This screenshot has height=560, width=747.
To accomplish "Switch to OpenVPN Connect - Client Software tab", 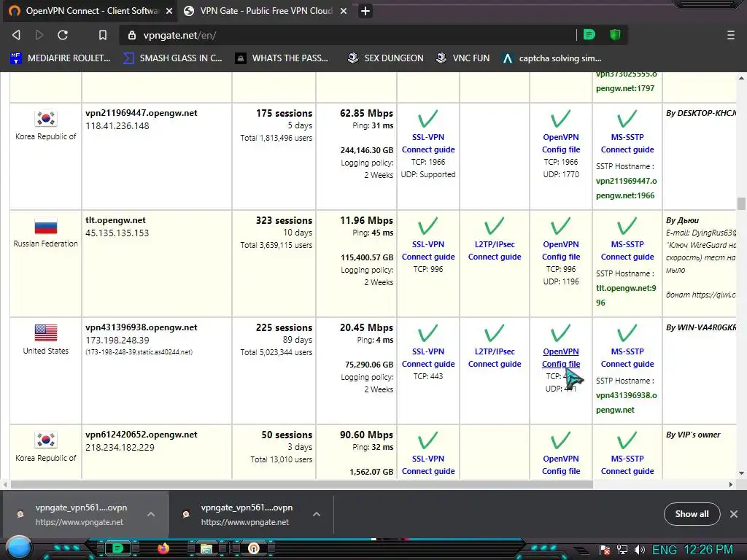I will 90,11.
